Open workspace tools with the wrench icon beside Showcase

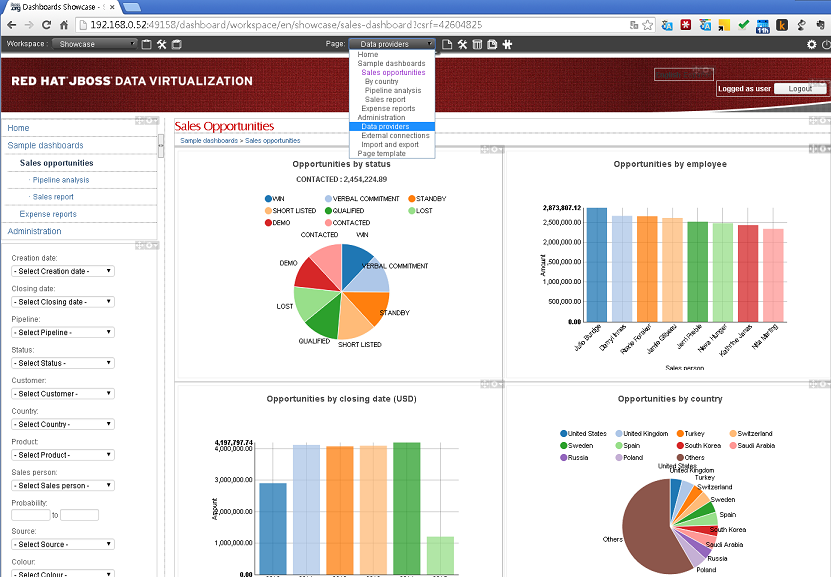tap(162, 44)
